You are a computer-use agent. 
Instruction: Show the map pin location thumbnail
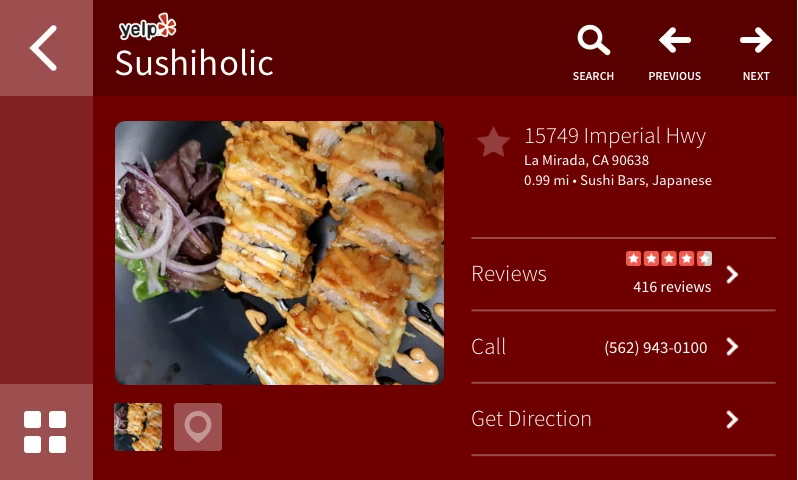198,427
